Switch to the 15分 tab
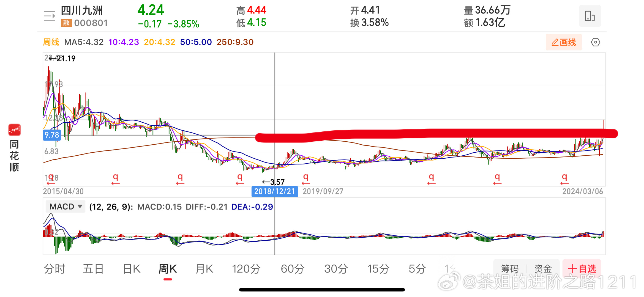644x297 pixels. 378,269
